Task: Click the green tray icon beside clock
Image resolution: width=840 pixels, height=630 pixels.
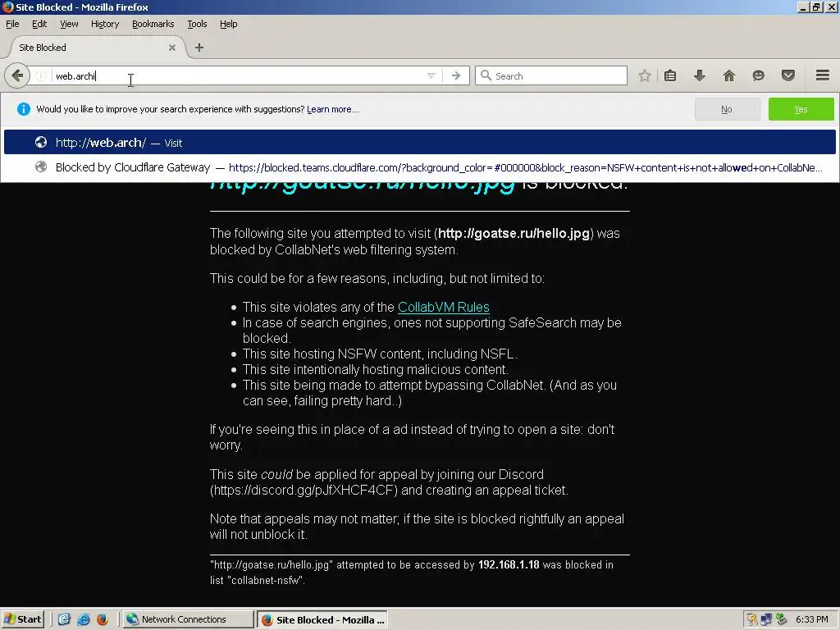Action: [x=781, y=619]
